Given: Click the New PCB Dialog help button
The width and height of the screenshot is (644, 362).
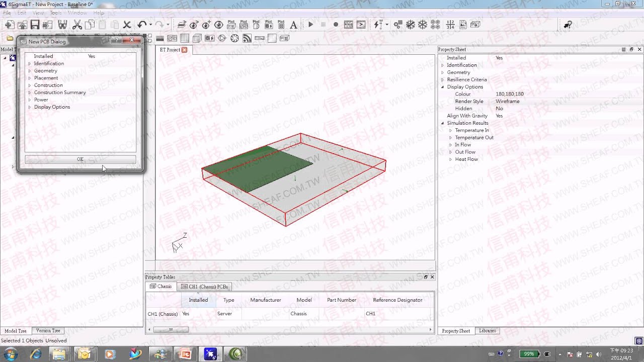Looking at the screenshot, I should 117,40.
